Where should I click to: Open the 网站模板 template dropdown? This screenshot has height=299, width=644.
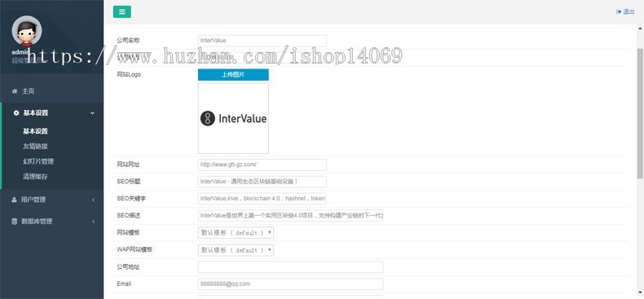[x=236, y=232]
